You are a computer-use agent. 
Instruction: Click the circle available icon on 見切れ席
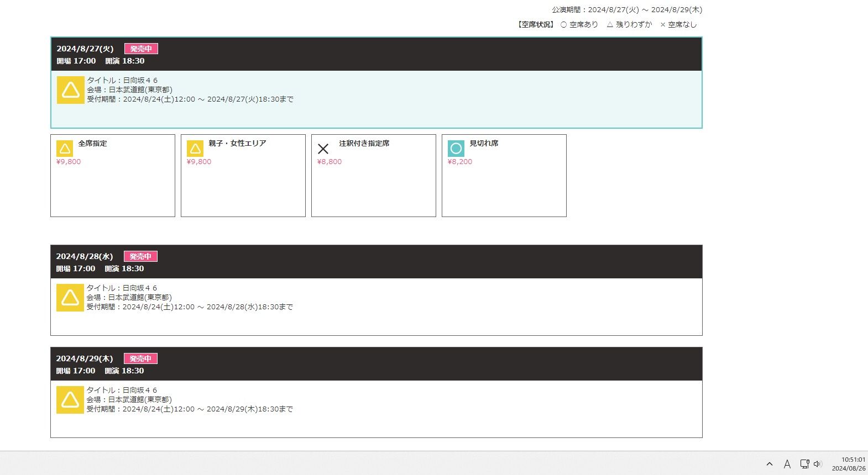[456, 149]
